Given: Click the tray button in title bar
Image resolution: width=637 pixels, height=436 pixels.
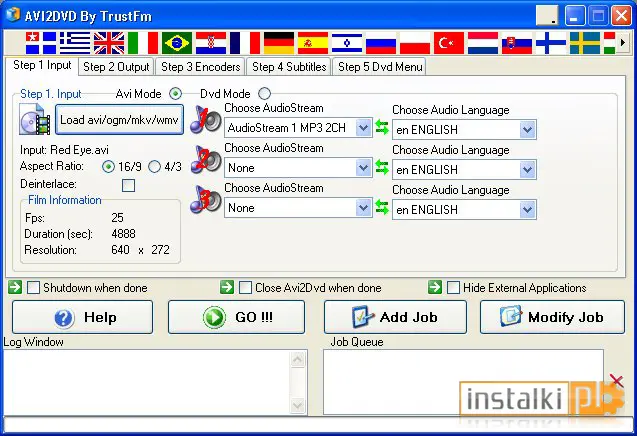Looking at the screenshot, I should pos(547,16).
